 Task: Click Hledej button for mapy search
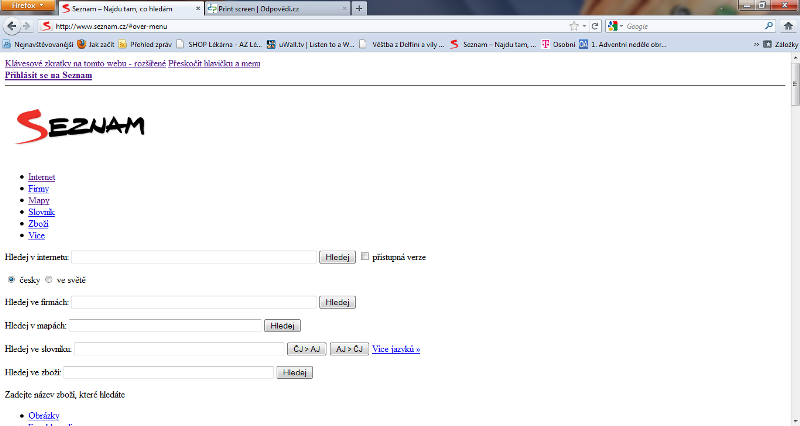point(282,325)
